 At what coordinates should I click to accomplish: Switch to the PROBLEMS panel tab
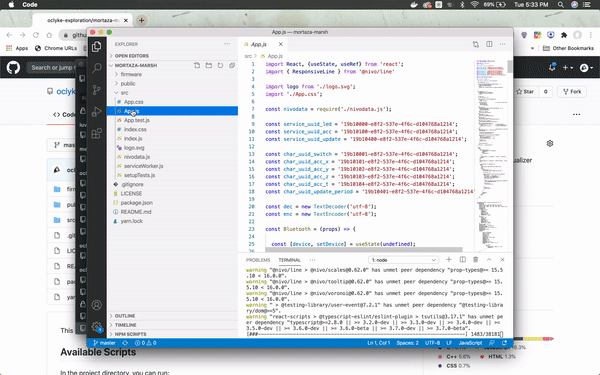click(x=258, y=260)
